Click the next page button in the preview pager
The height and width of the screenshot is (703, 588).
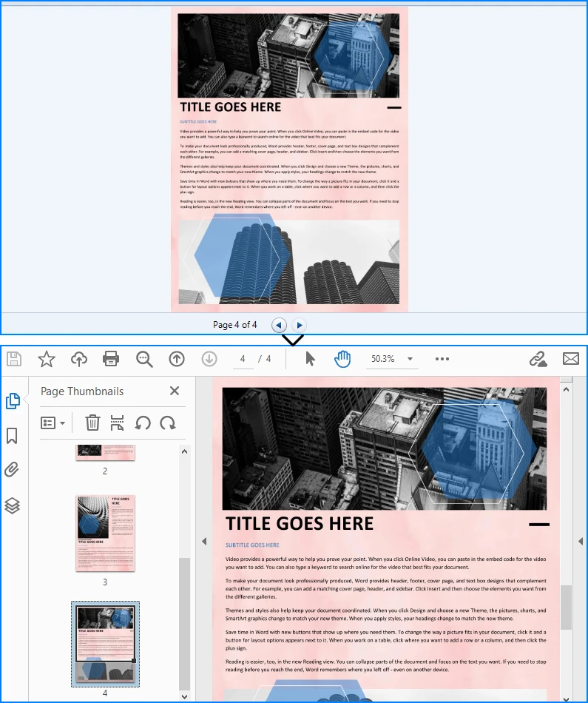299,325
